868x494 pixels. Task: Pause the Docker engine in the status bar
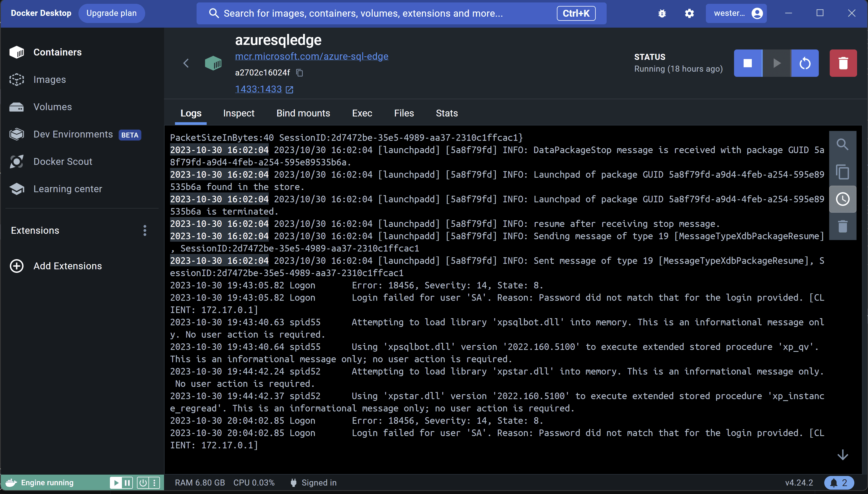(x=127, y=483)
